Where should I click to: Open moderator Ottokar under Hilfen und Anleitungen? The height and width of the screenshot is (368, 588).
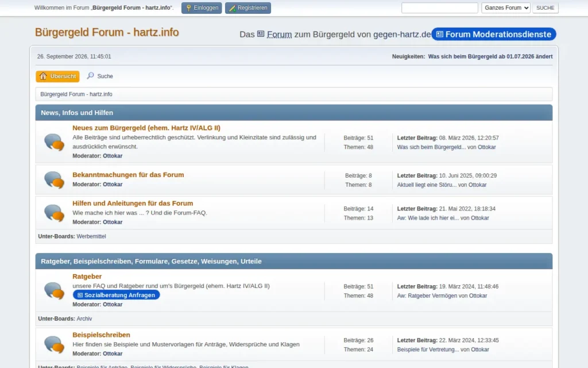(113, 222)
